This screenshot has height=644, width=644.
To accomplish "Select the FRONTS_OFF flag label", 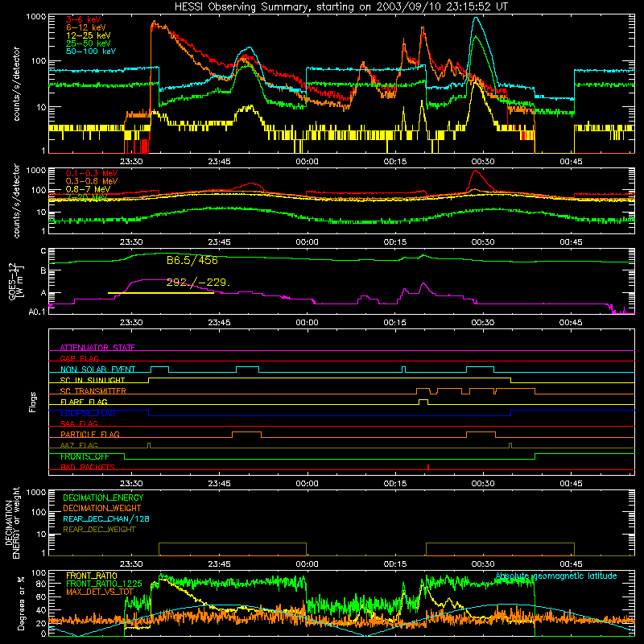I will coord(85,456).
